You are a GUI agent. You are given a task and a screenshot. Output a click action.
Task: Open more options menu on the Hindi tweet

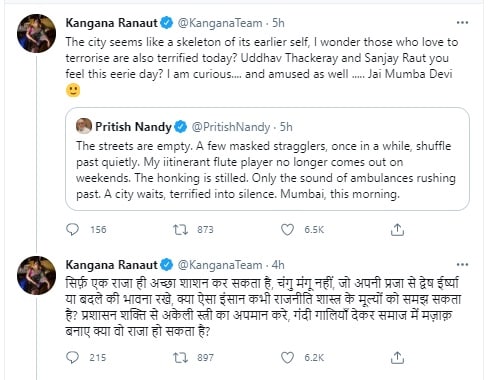point(462,265)
